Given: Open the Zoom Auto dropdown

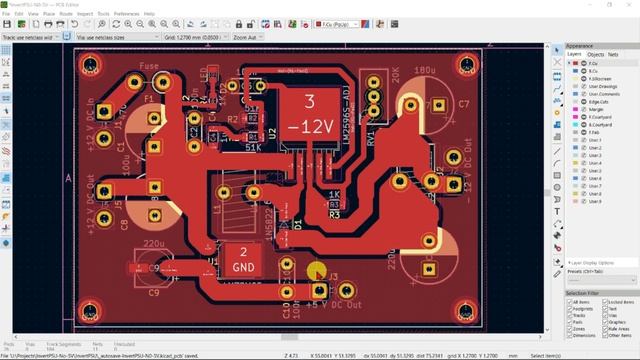Looking at the screenshot, I should click(x=248, y=37).
